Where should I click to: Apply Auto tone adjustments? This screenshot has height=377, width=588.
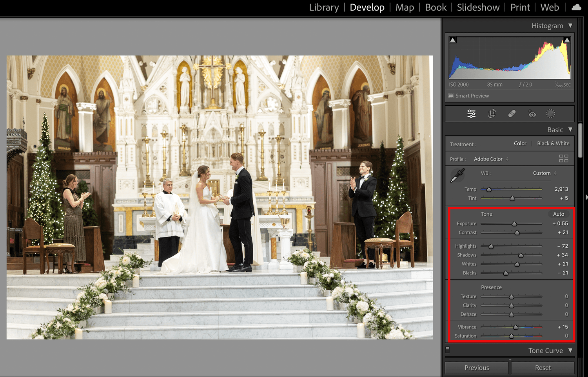pyautogui.click(x=559, y=214)
